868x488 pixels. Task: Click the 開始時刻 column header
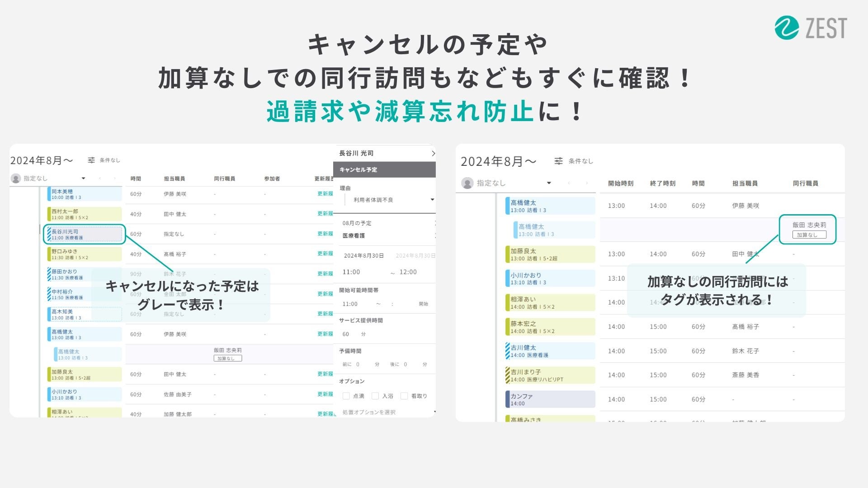[620, 183]
